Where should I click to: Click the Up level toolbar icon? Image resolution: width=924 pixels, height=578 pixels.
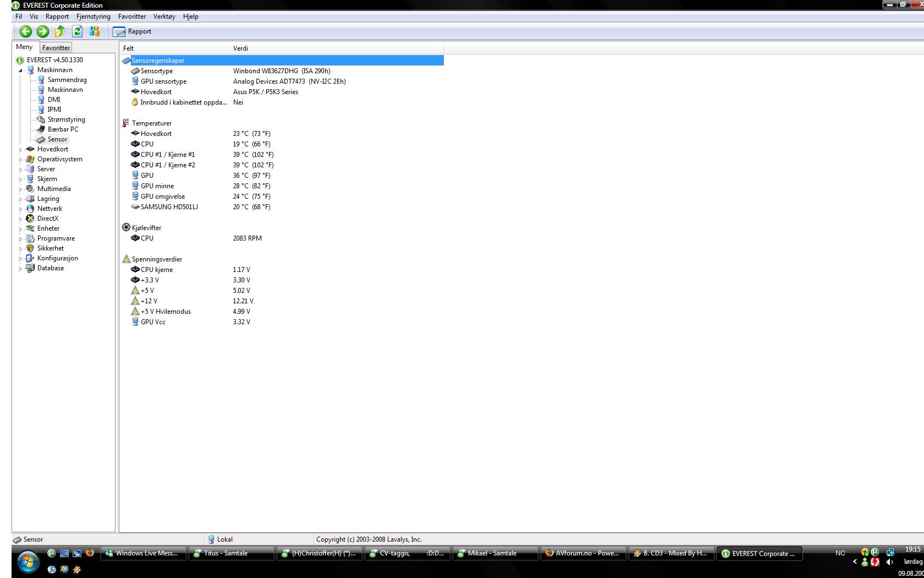point(60,31)
